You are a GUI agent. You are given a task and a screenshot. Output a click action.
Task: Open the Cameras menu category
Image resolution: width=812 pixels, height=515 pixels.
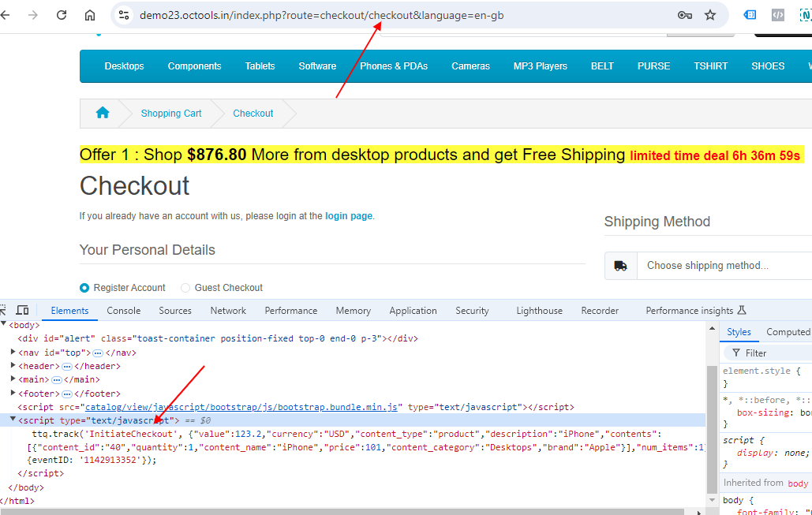pos(471,66)
